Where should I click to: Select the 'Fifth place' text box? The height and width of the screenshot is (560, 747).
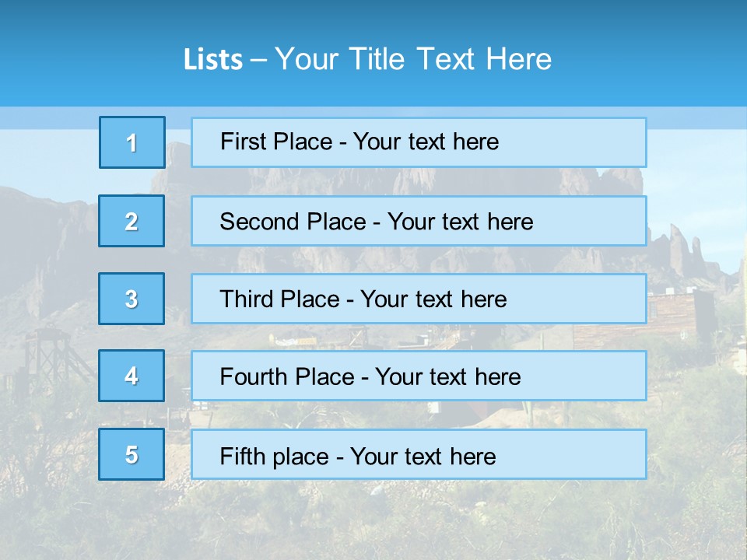tap(419, 455)
